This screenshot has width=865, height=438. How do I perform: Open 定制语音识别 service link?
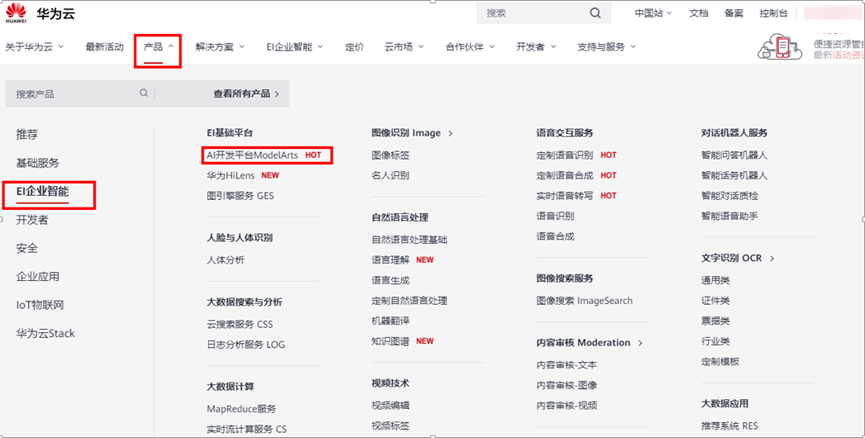565,155
